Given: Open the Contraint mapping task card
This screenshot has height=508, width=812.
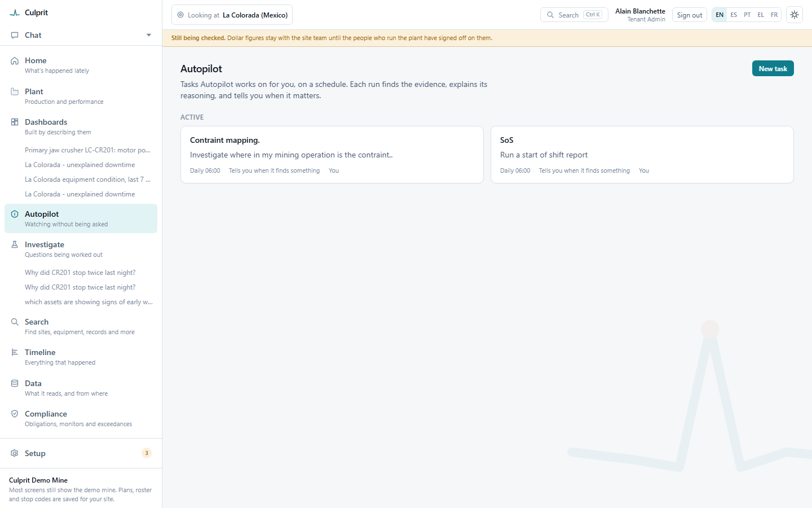Looking at the screenshot, I should point(332,155).
